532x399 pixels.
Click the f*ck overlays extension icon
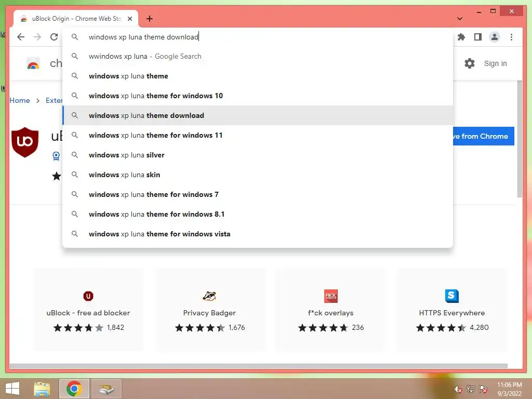331,296
